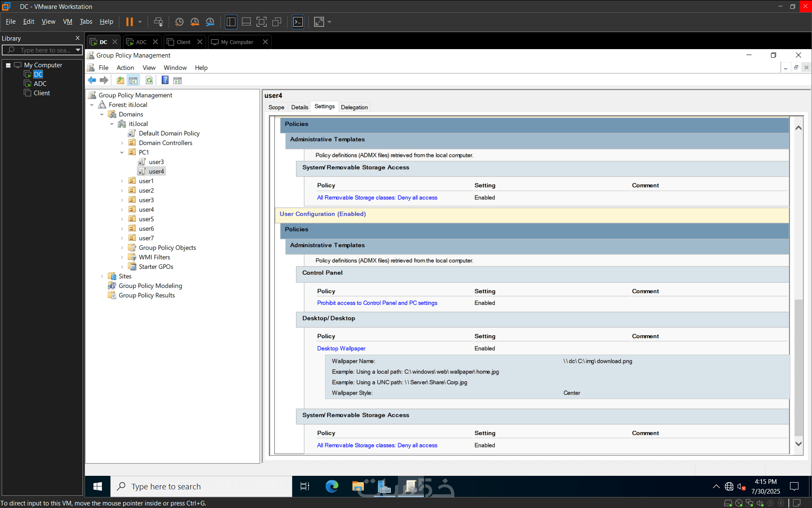Screen dimensions: 812x508
Task: Expand the user1 OU in tree
Action: point(122,181)
